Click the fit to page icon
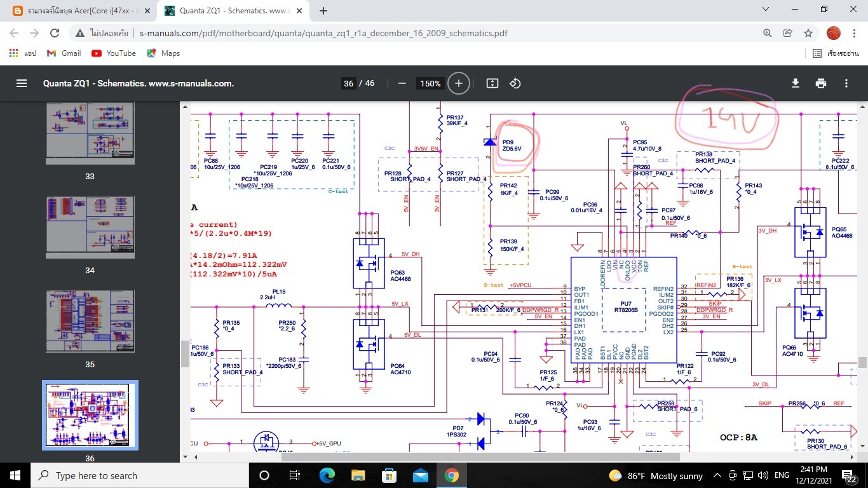 tap(492, 83)
